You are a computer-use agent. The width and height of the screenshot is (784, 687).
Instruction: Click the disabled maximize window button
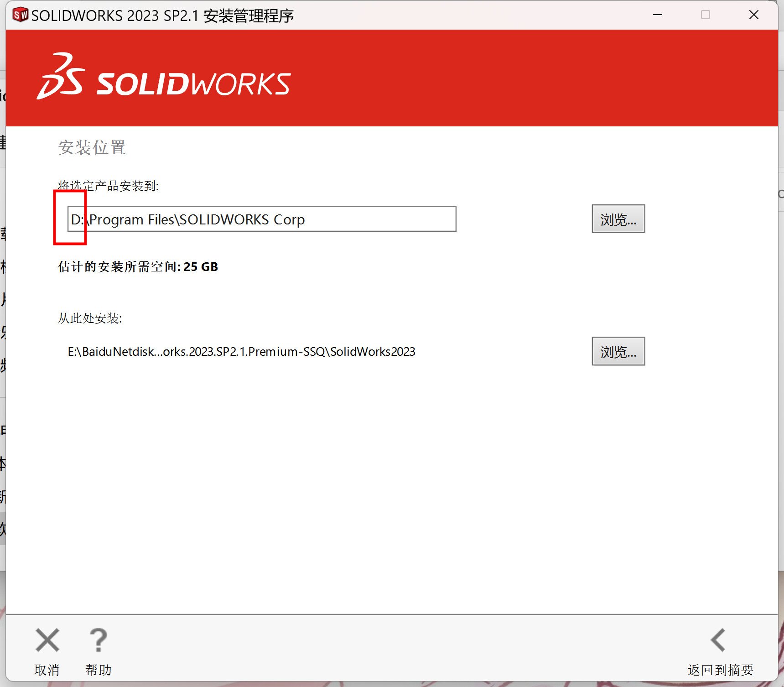point(705,15)
